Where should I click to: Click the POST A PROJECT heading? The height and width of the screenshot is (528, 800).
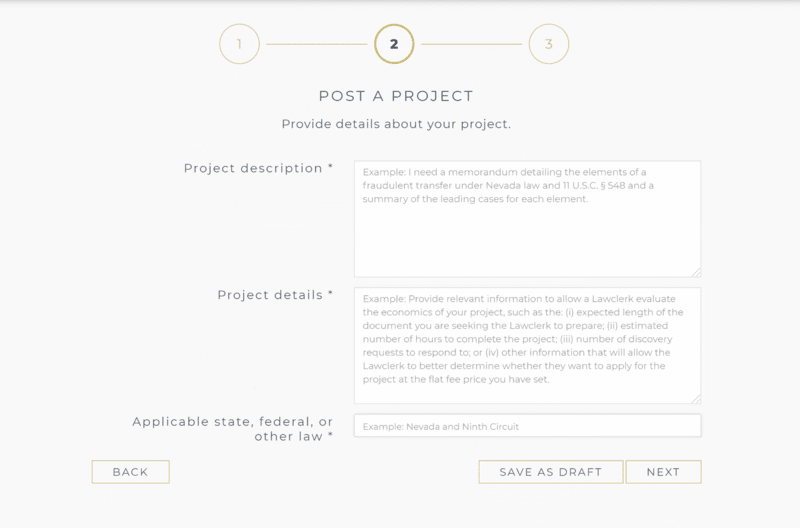coord(396,96)
